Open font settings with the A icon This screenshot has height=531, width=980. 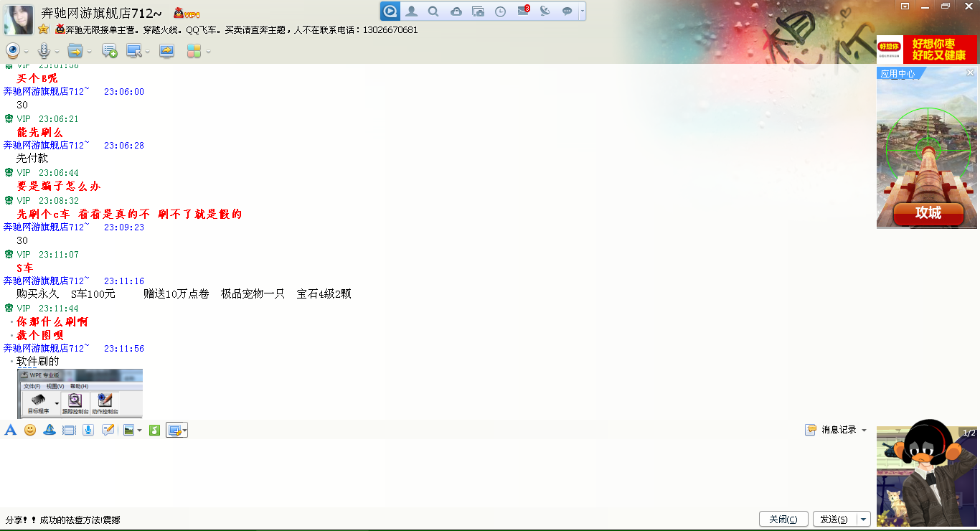point(10,430)
